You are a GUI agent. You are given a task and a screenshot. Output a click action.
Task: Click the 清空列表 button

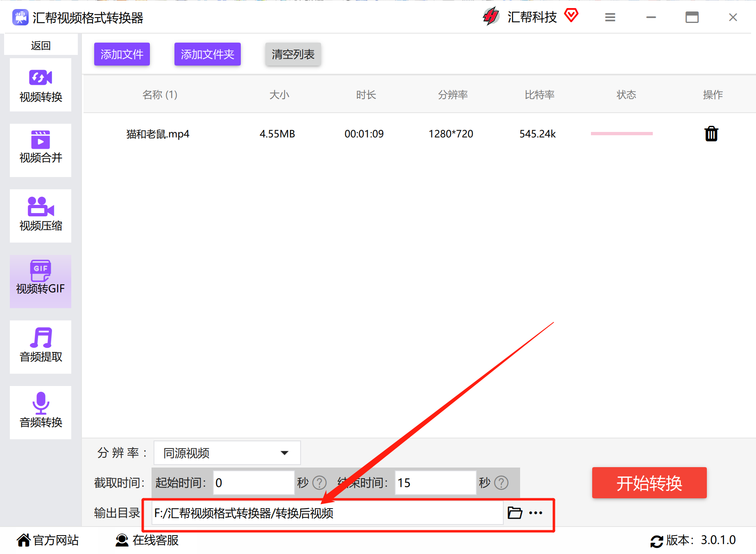(293, 54)
